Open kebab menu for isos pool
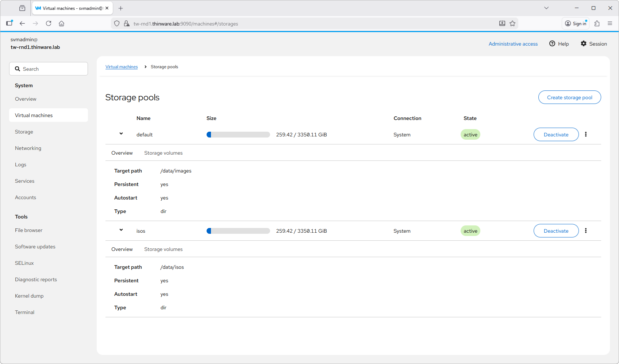 586,231
